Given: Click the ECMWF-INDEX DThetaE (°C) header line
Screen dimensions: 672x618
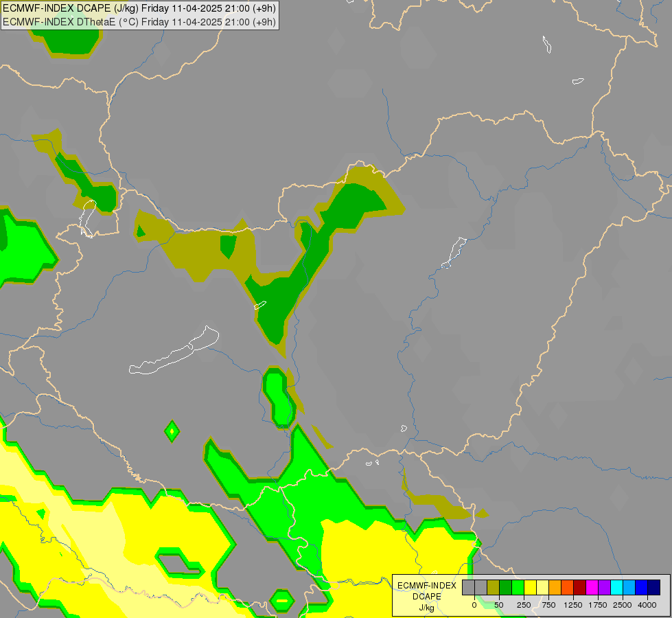Looking at the screenshot, I should pyautogui.click(x=139, y=22).
